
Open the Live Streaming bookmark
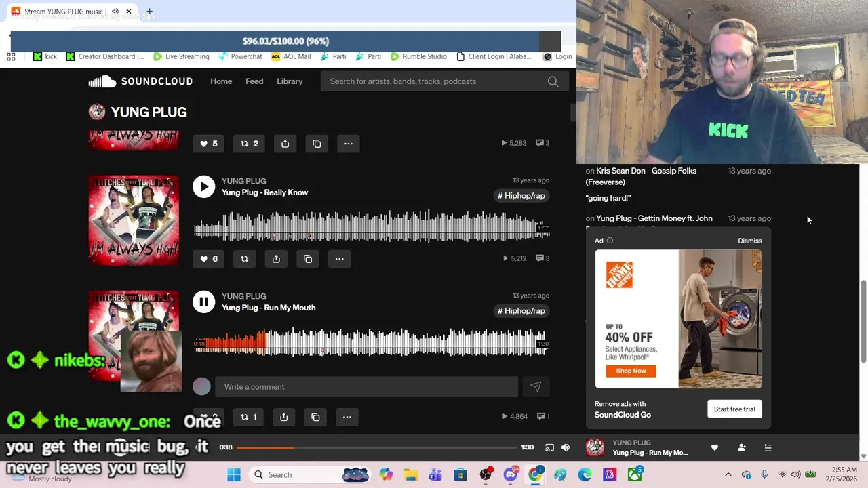click(181, 56)
